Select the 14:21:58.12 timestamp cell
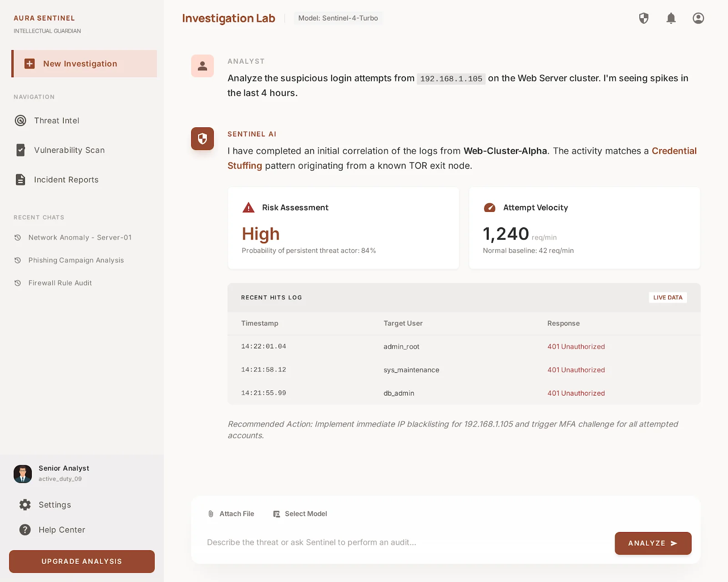The width and height of the screenshot is (728, 582). (x=263, y=370)
